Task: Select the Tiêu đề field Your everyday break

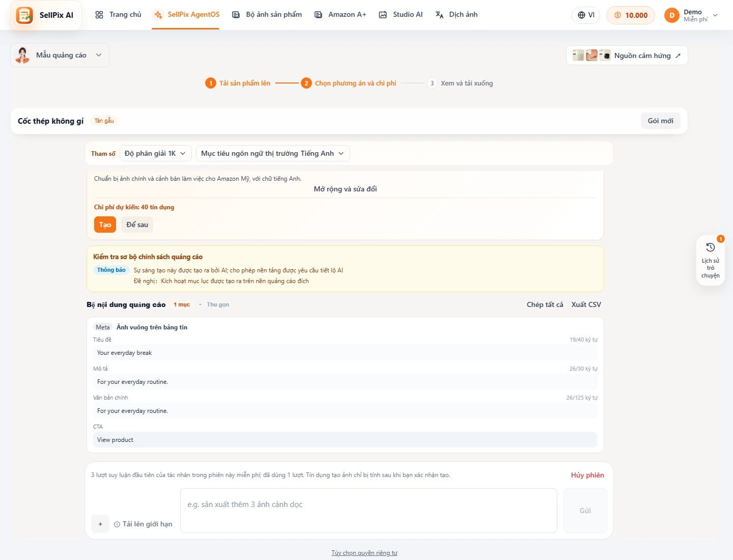Action: pyautogui.click(x=345, y=353)
